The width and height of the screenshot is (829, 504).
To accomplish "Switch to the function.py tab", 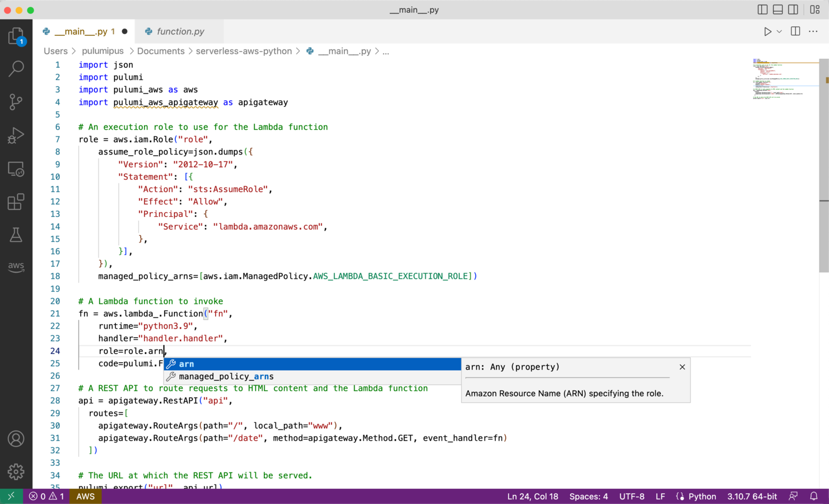I will coord(180,32).
